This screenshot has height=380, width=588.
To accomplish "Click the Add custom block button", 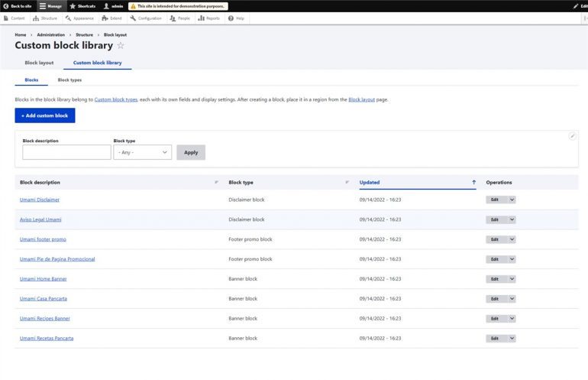I will pyautogui.click(x=45, y=115).
